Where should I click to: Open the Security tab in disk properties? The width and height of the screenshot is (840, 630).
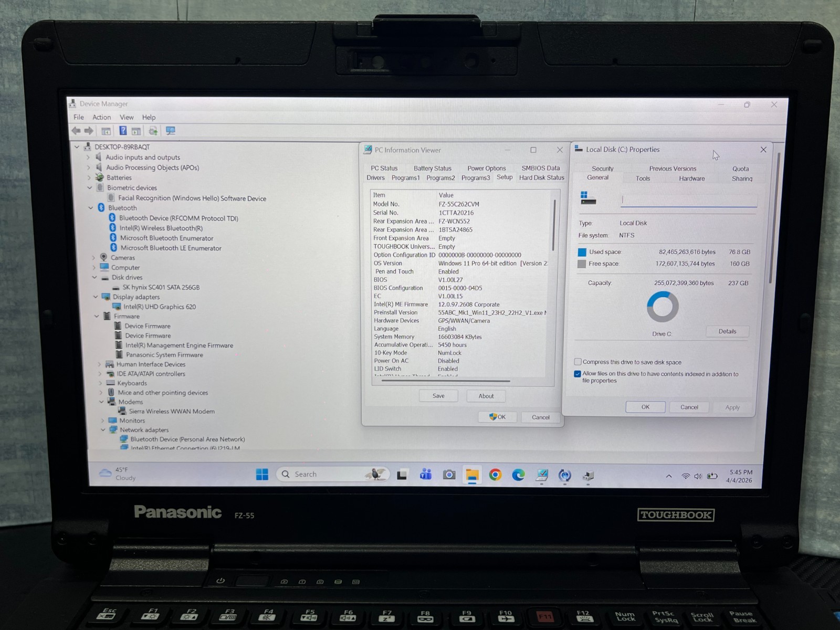(603, 169)
